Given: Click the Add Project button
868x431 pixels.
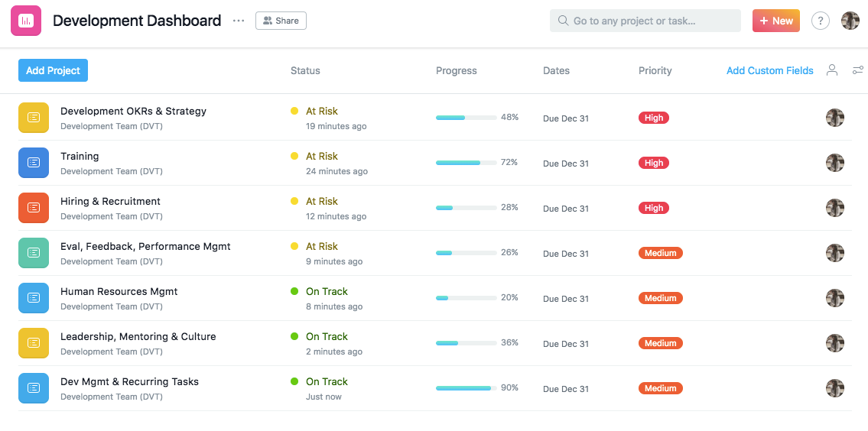Looking at the screenshot, I should [x=53, y=70].
